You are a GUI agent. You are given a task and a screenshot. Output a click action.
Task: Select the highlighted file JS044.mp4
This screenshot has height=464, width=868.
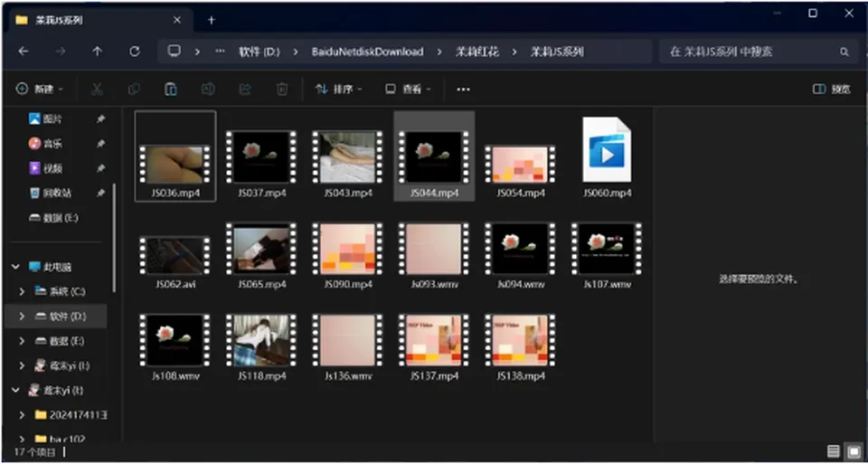click(x=434, y=156)
